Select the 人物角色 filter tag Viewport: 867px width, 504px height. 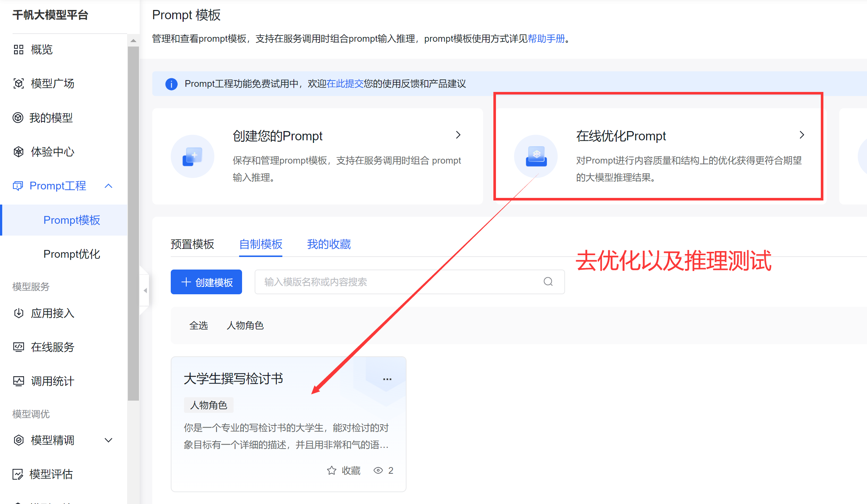point(245,325)
